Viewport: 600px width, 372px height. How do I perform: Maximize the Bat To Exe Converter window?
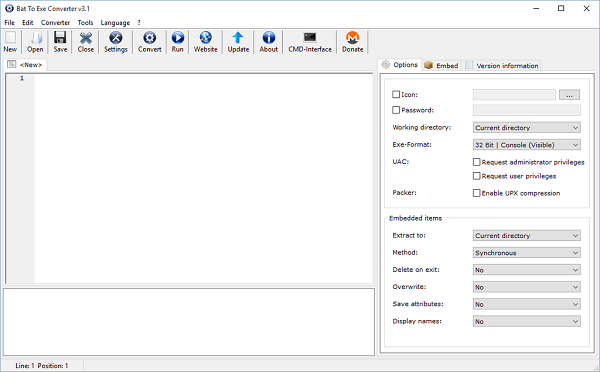561,8
